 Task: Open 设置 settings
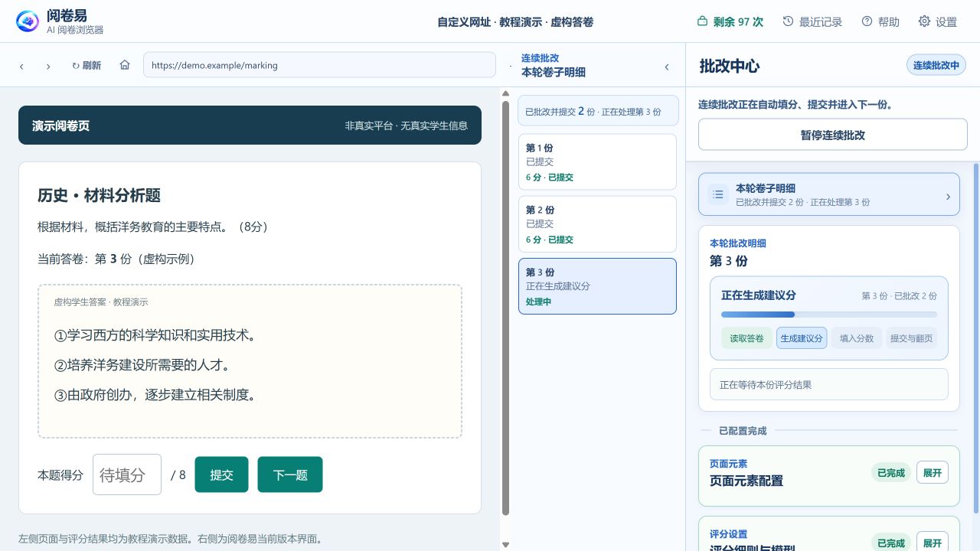click(x=938, y=21)
